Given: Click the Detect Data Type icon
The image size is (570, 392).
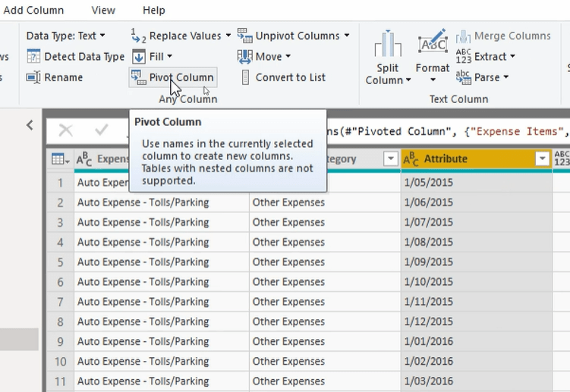Looking at the screenshot, I should click(33, 56).
